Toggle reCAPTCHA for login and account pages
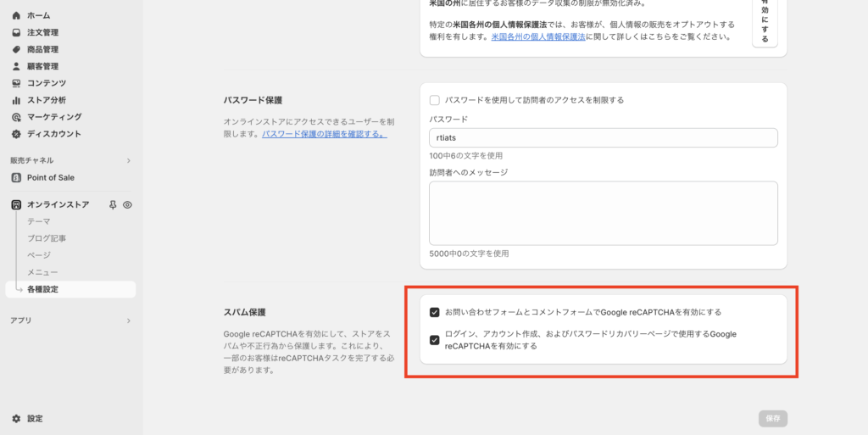This screenshot has height=435, width=868. pyautogui.click(x=435, y=340)
